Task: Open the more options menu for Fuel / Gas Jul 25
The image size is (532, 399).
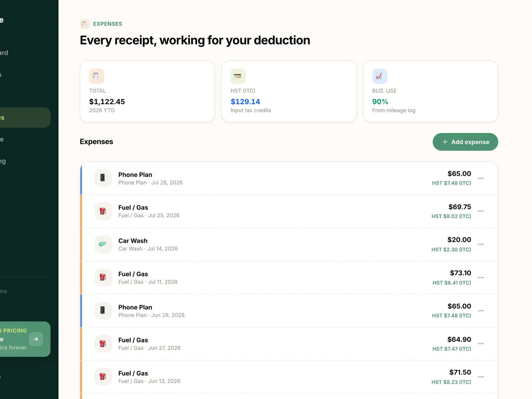Action: (x=481, y=211)
